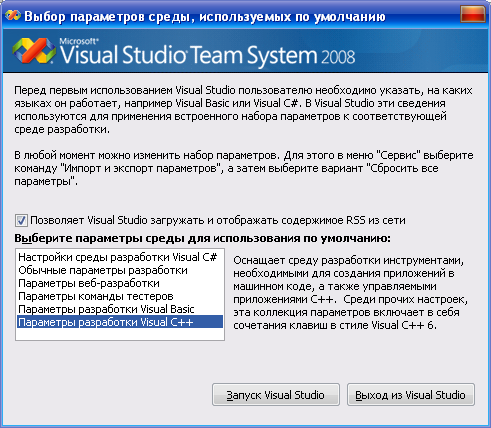Toggle the RSS content download checkbox
Image resolution: width=491 pixels, height=428 pixels.
click(x=21, y=220)
